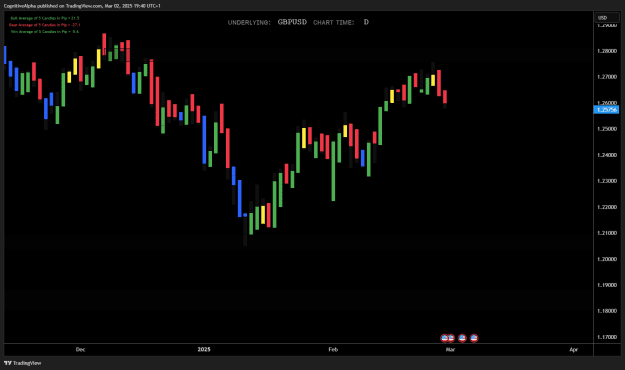625x370 pixels.
Task: Click the CHART TIME: D label
Action: click(341, 22)
